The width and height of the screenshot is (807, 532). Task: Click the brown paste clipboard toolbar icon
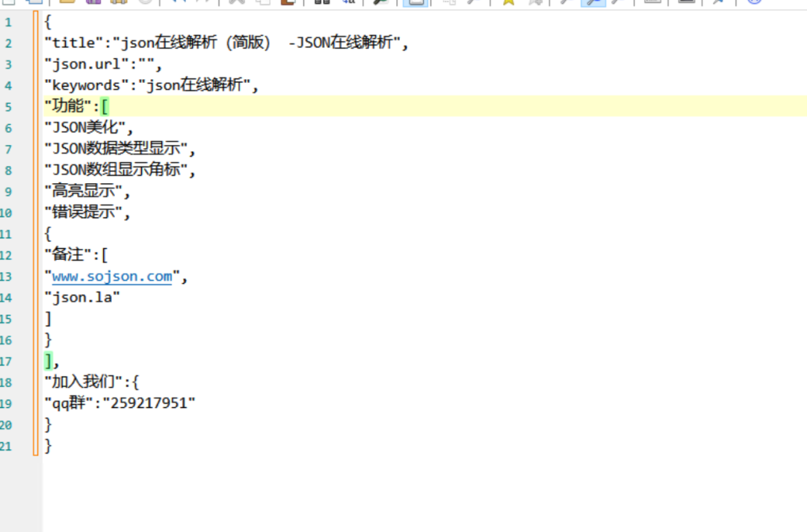[x=287, y=2]
